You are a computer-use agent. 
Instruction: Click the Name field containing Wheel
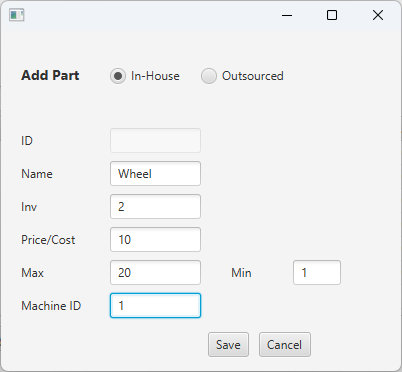click(155, 174)
